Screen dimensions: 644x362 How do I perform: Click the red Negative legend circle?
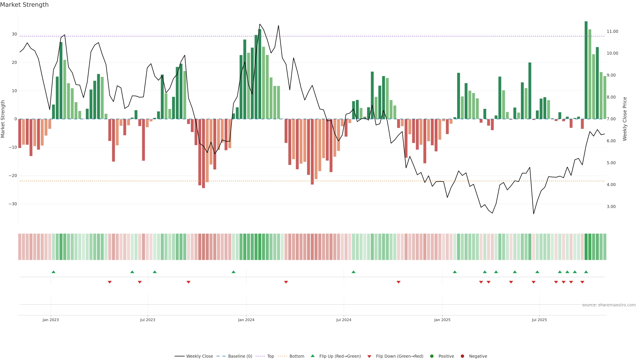tap(462, 356)
